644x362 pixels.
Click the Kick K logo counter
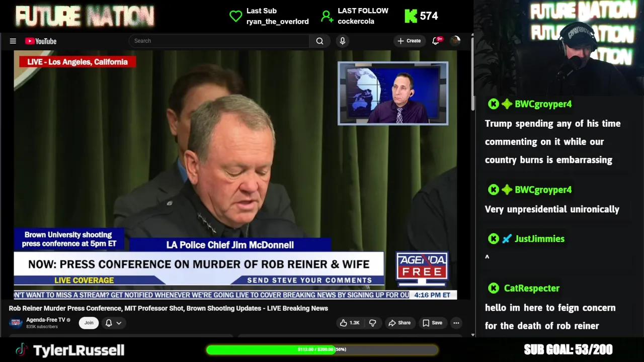(x=411, y=16)
